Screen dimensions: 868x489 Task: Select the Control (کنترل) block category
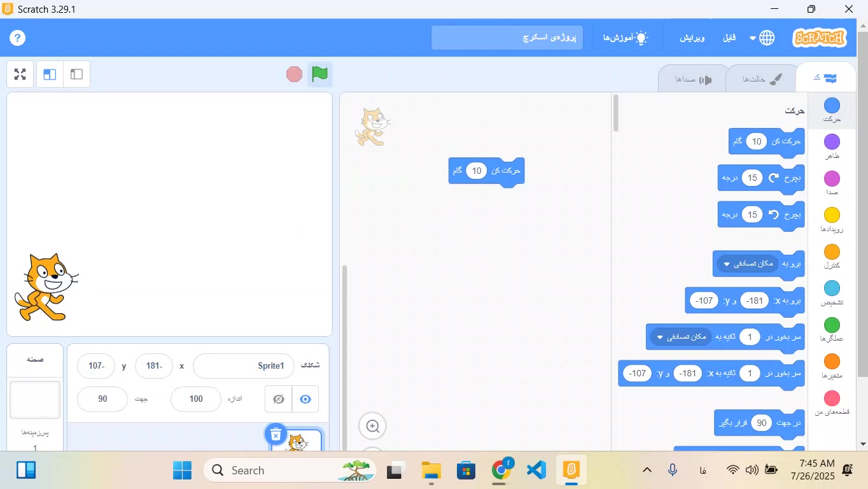click(832, 256)
